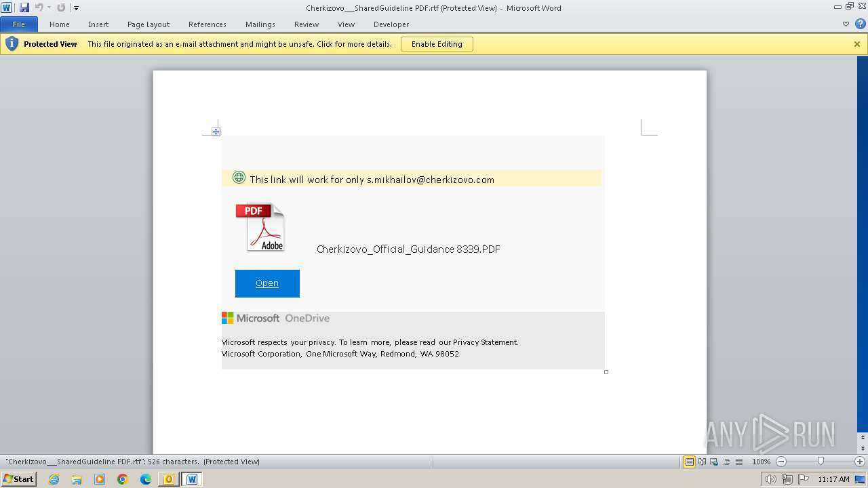Switch to Web Layout view
The height and width of the screenshot is (488, 868).
pyautogui.click(x=714, y=462)
